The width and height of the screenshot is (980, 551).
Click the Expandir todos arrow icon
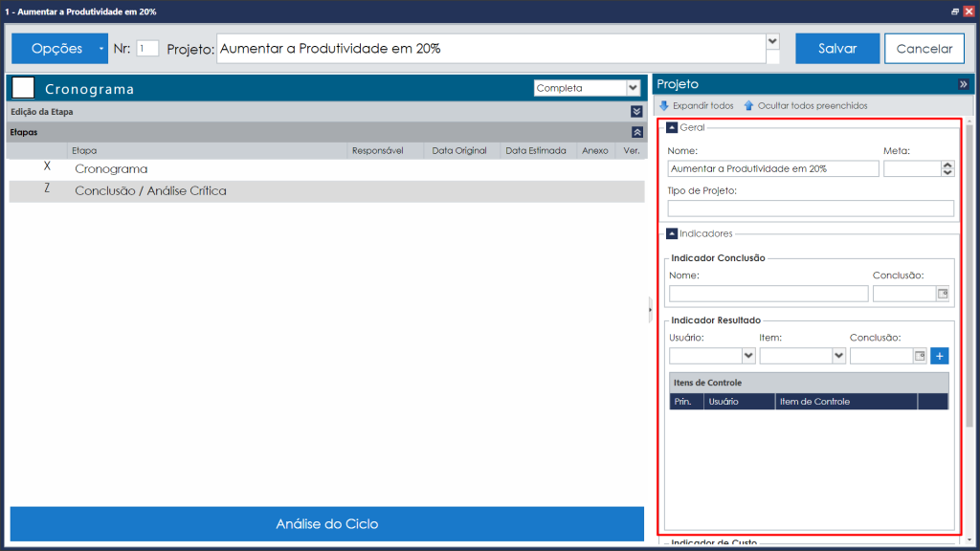click(664, 105)
